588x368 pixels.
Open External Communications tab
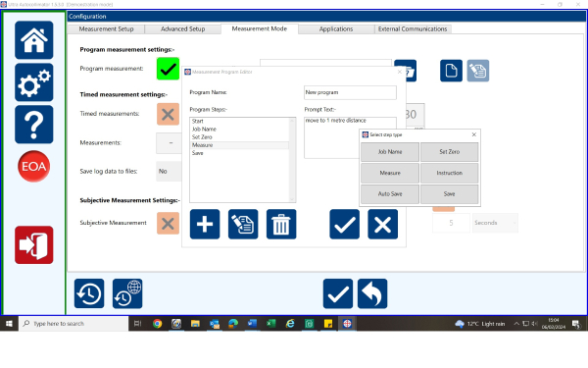click(x=413, y=28)
